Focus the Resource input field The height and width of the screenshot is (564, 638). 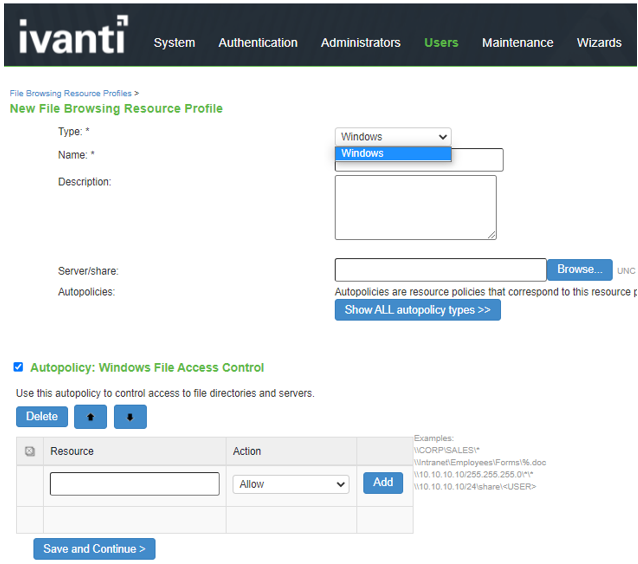pyautogui.click(x=135, y=484)
